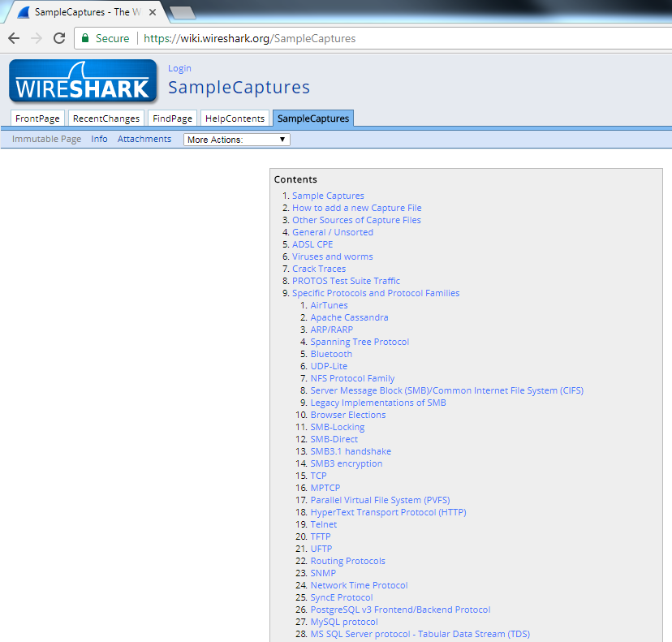The height and width of the screenshot is (642, 672).
Task: Open the UFTP link
Action: coord(321,549)
